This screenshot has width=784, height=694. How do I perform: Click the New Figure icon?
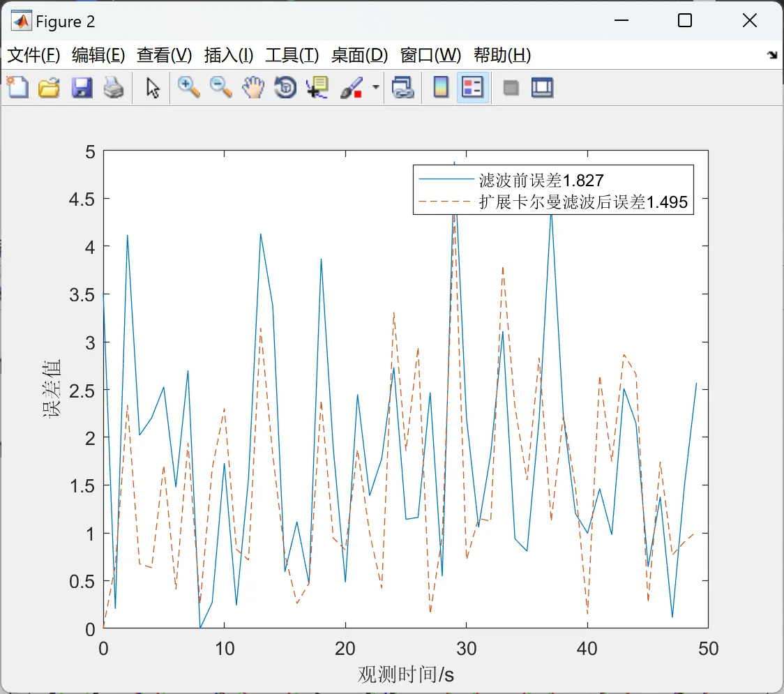(17, 87)
